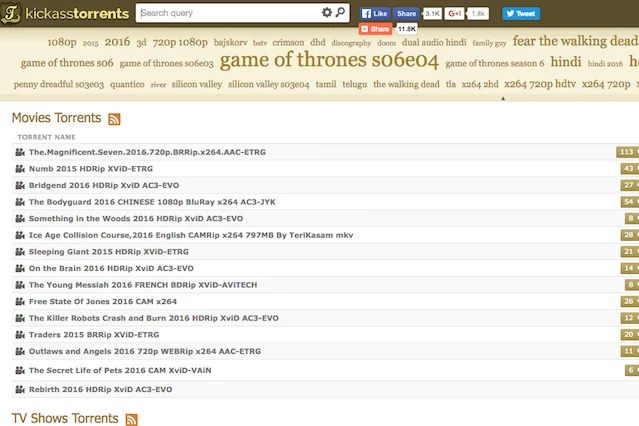Viewport: 639px width, 426px height.
Task: Click the TV Shows Torrents heading link
Action: coord(65,418)
